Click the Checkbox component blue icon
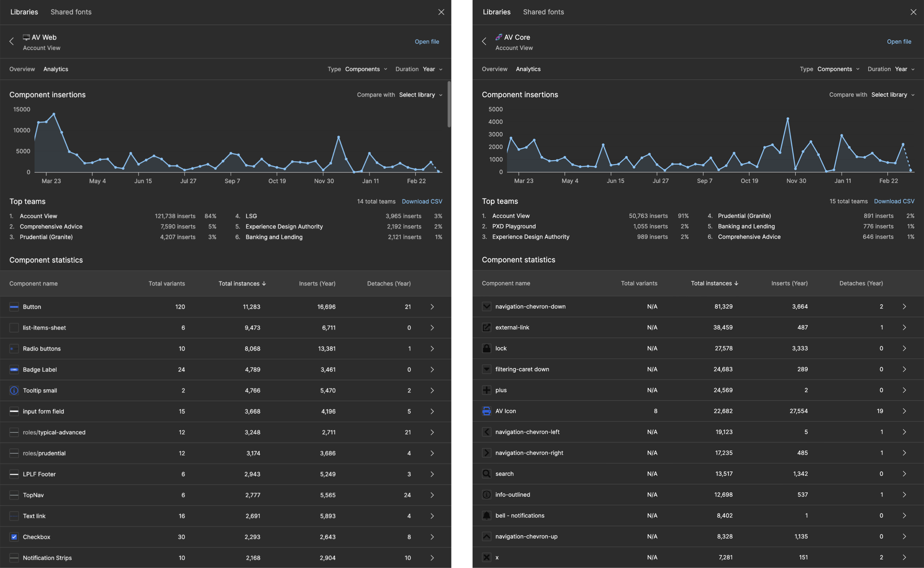The height and width of the screenshot is (568, 924). 14,537
